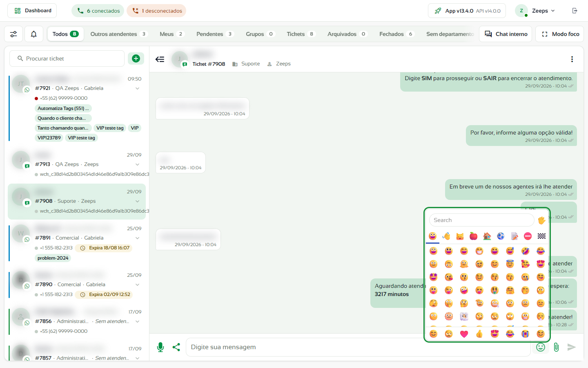This screenshot has height=368, width=588.
Task: Expand ticket #7891 chevron
Action: 137,238
